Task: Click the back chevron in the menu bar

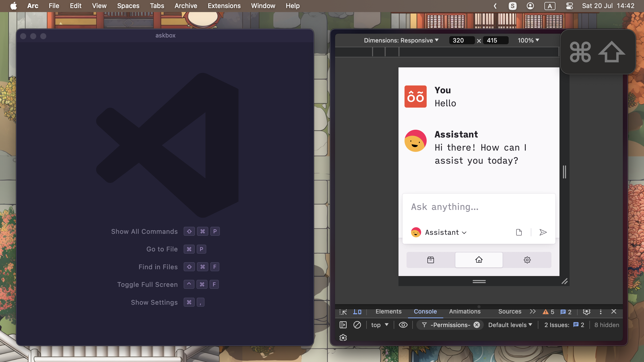Action: pyautogui.click(x=495, y=6)
